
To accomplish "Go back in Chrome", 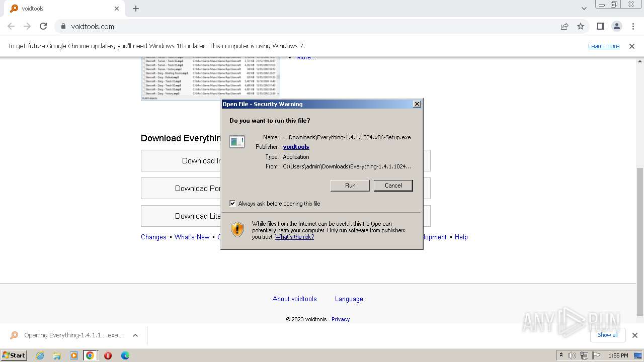I will pos(11,26).
